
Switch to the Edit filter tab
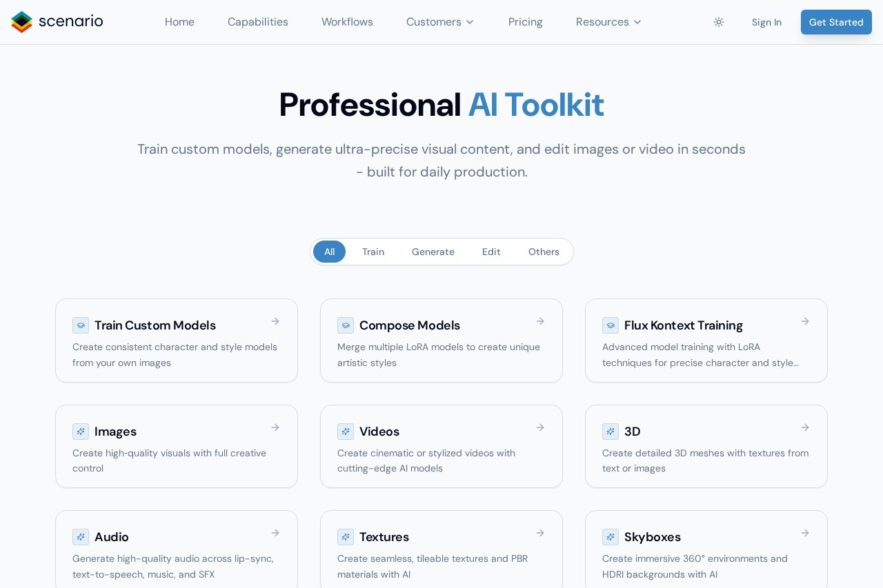[x=491, y=252]
